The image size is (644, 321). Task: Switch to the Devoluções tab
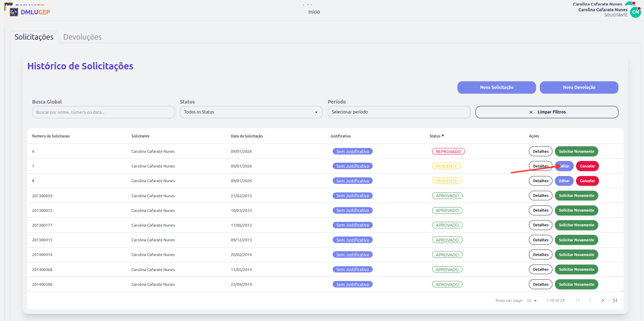point(82,37)
